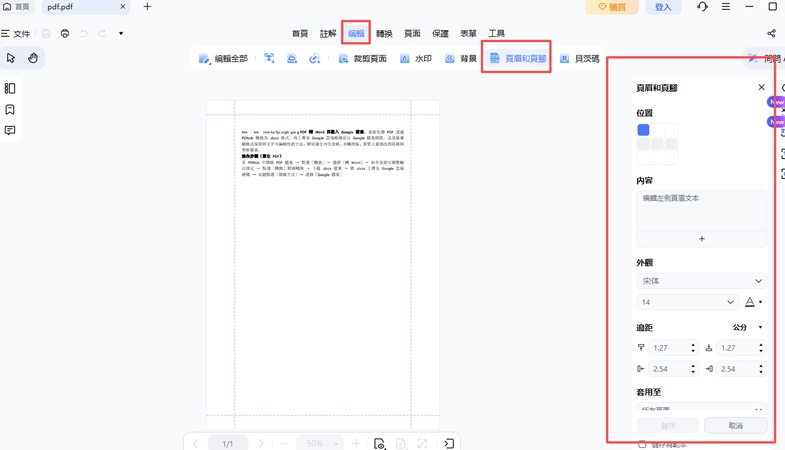The height and width of the screenshot is (450, 785).
Task: Switch to the 工具 ribbon tab
Action: [x=496, y=34]
